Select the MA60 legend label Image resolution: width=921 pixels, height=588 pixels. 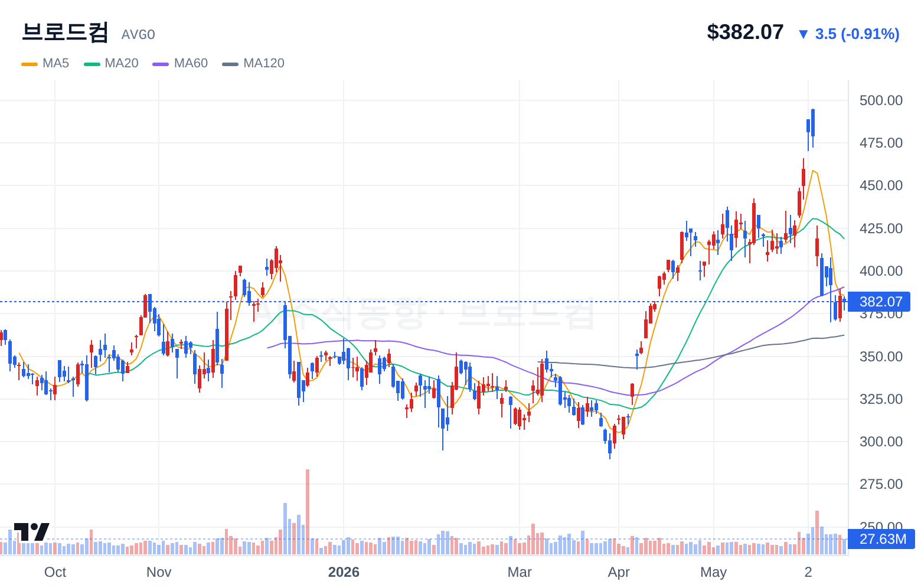(x=191, y=63)
